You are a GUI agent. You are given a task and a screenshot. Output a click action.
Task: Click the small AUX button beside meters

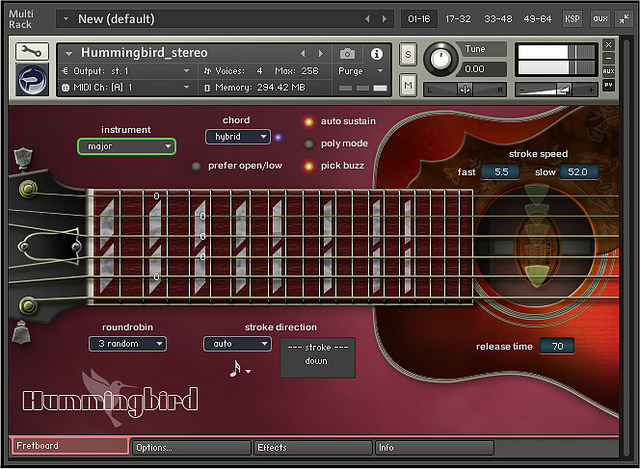(x=608, y=71)
